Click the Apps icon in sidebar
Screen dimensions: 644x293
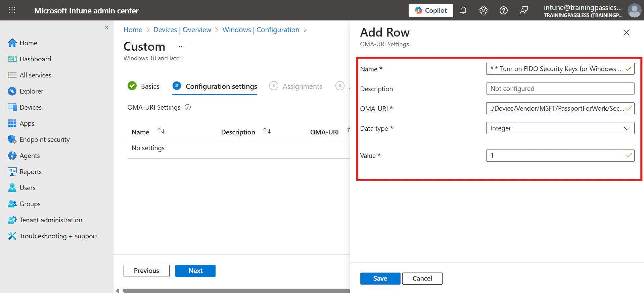(12, 123)
